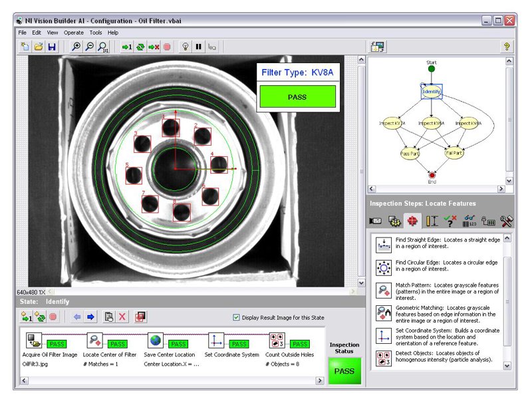532x401 pixels.
Task: Click right arrow of step sequence scrollbar
Action: pos(319,380)
